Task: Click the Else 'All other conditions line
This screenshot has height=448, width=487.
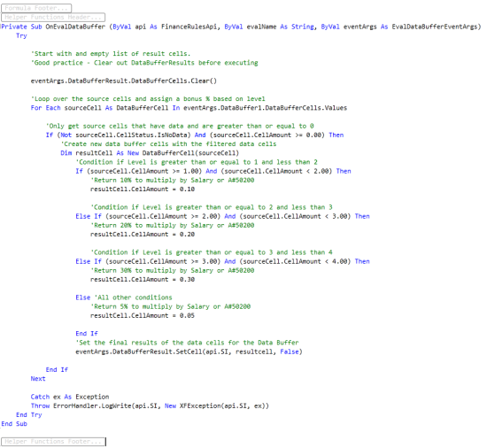Action: tap(124, 297)
